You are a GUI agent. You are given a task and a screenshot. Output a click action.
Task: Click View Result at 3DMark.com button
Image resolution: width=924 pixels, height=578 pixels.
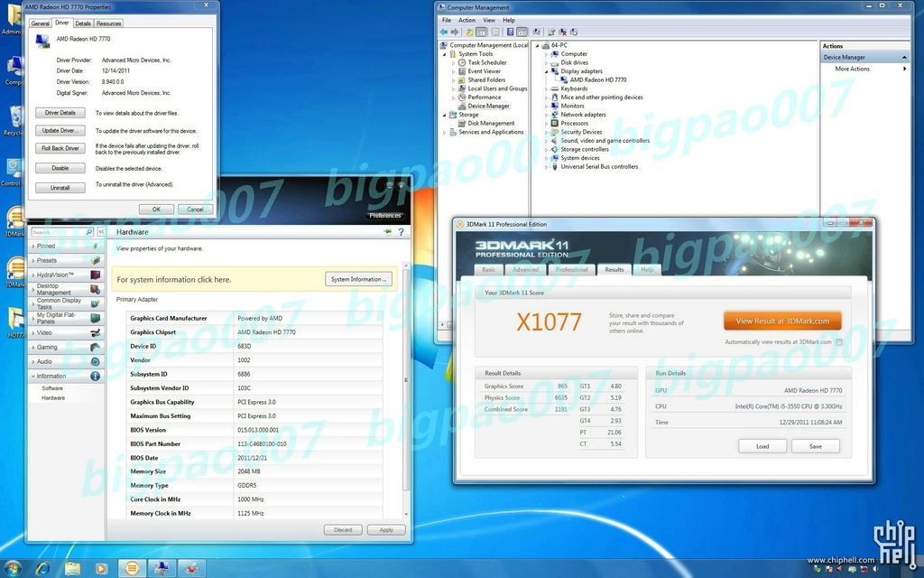(x=782, y=322)
